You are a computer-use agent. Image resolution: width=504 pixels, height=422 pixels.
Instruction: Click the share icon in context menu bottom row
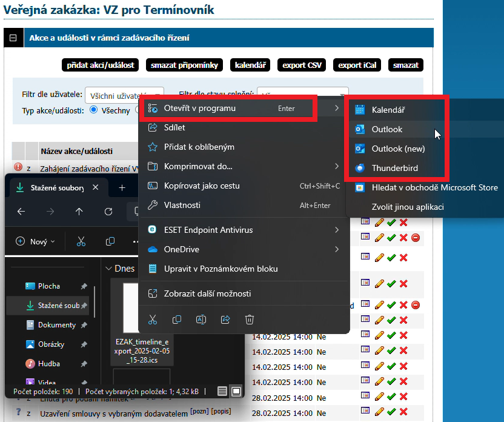[225, 320]
